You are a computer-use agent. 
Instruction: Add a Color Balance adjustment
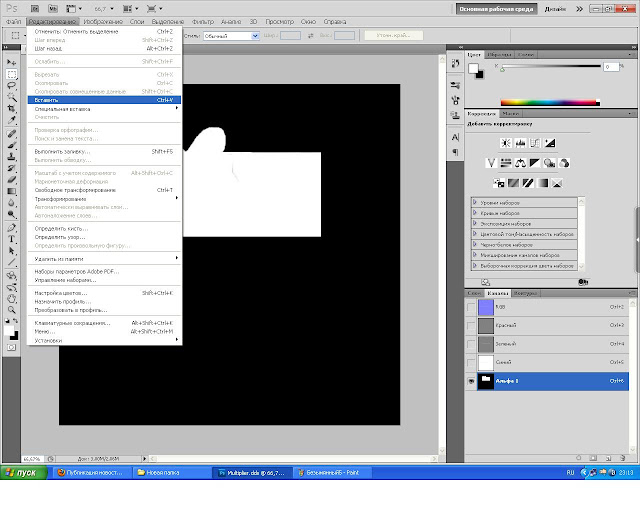click(520, 163)
